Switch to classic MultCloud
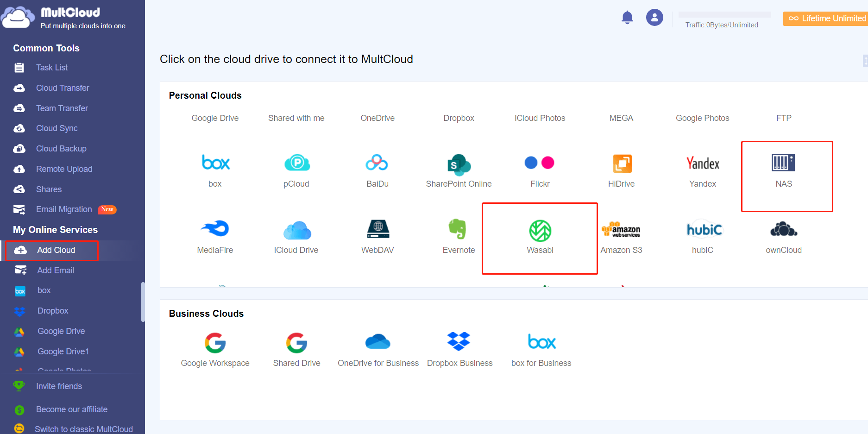Image resolution: width=868 pixels, height=434 pixels. pyautogui.click(x=84, y=429)
